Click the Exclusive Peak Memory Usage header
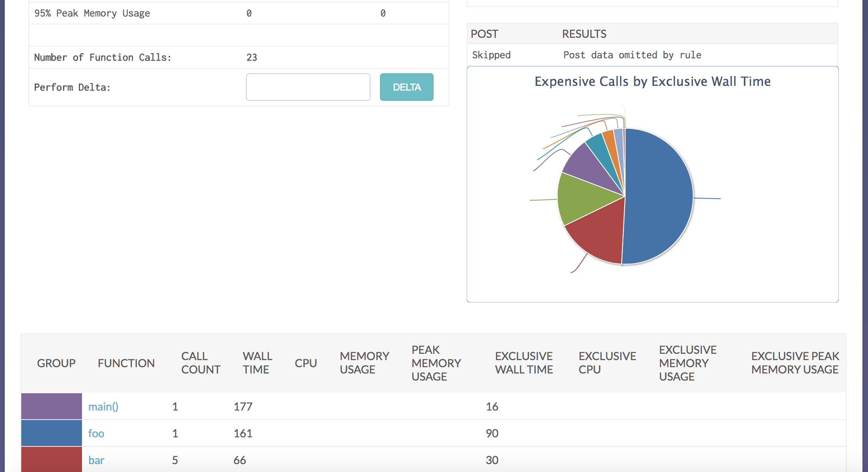868x472 pixels. pyautogui.click(x=795, y=363)
